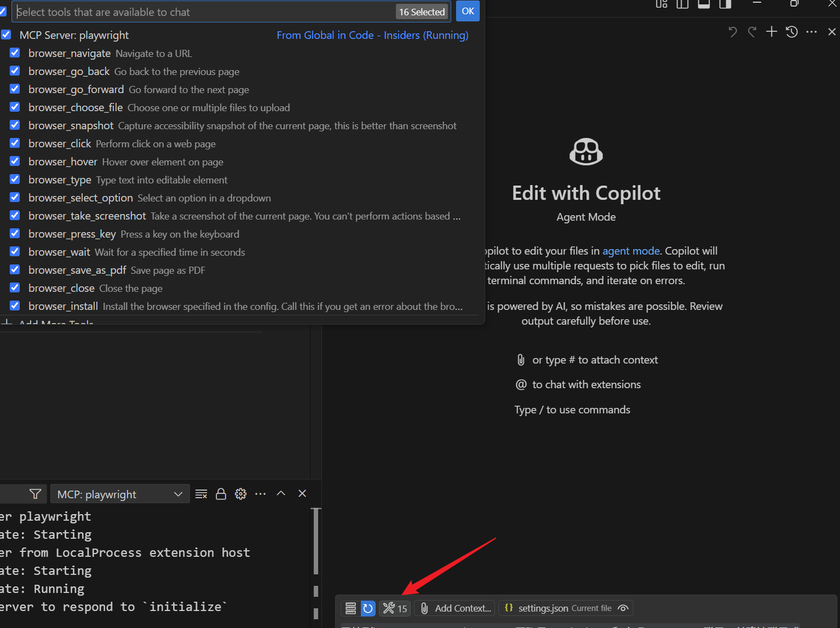Start a new chat with the plus icon
Viewport: 840px width, 628px height.
click(x=772, y=32)
